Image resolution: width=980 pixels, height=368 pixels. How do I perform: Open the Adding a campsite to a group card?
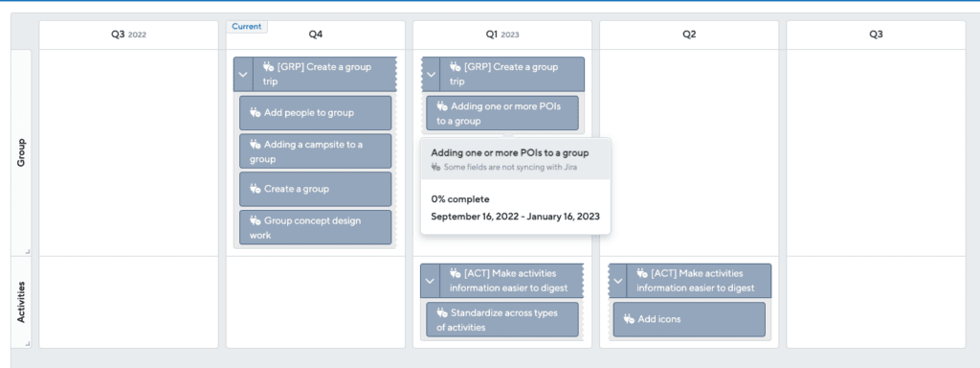[x=316, y=151]
